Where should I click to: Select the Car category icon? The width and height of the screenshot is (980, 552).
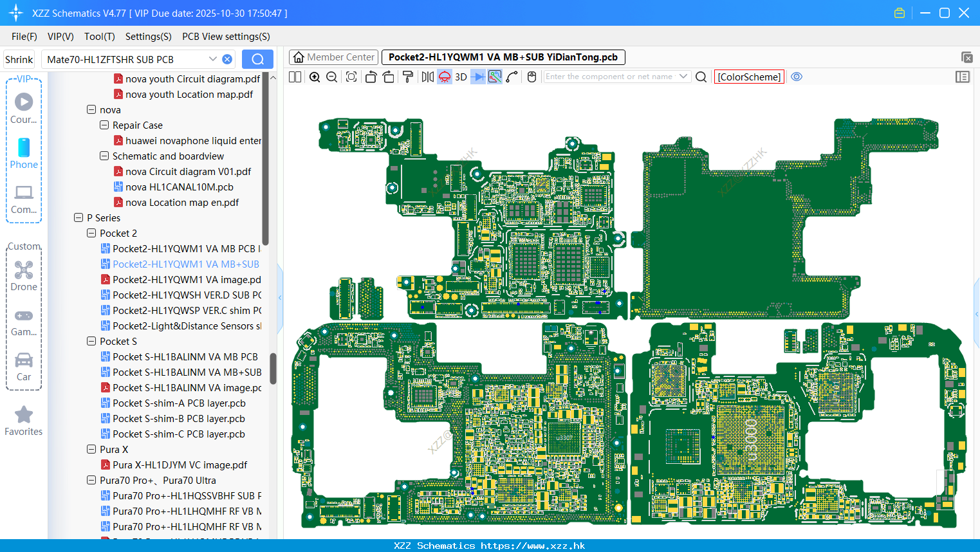tap(24, 367)
